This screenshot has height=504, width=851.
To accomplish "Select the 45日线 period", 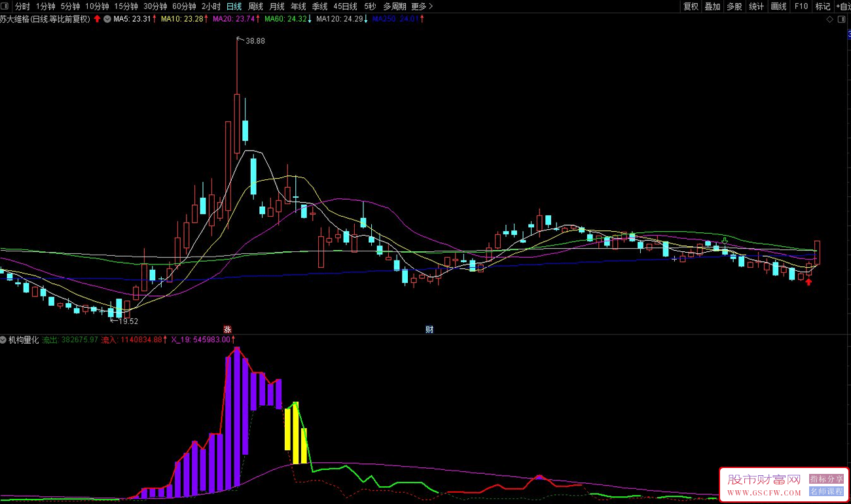I will click(x=346, y=7).
